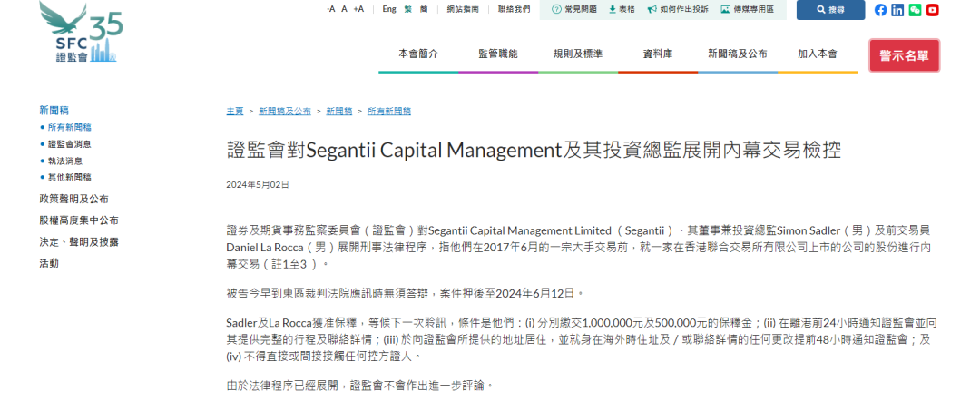The width and height of the screenshot is (980, 401).
Task: Reset font size with the middle A
Action: click(x=344, y=9)
